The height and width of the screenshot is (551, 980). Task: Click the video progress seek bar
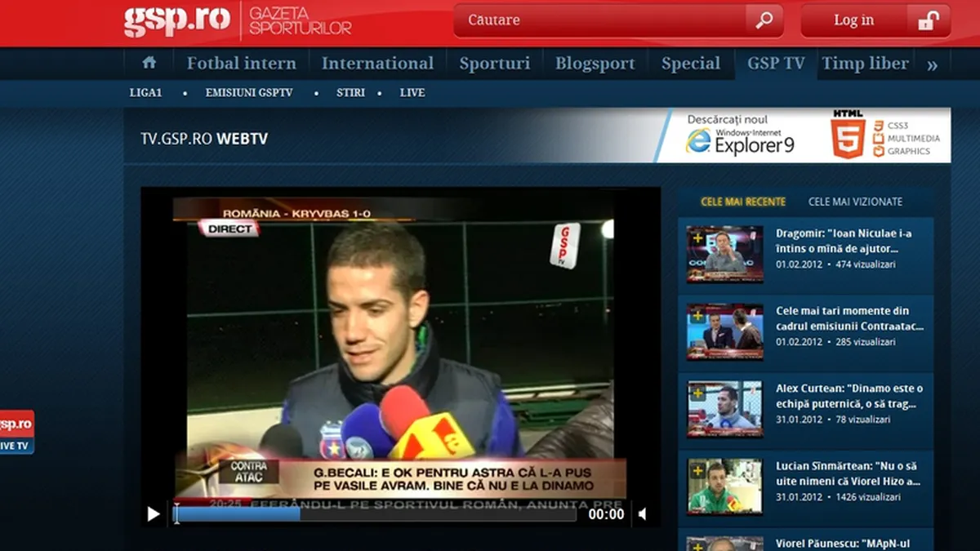(x=376, y=514)
